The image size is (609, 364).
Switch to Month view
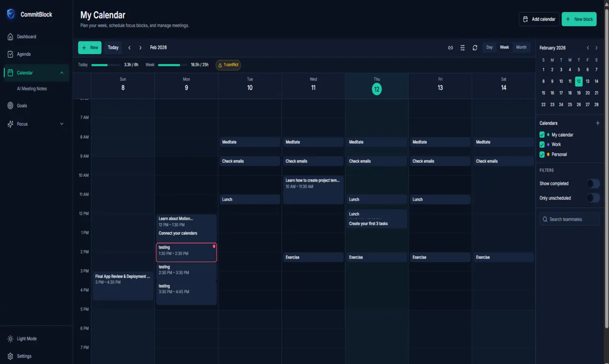click(x=521, y=47)
